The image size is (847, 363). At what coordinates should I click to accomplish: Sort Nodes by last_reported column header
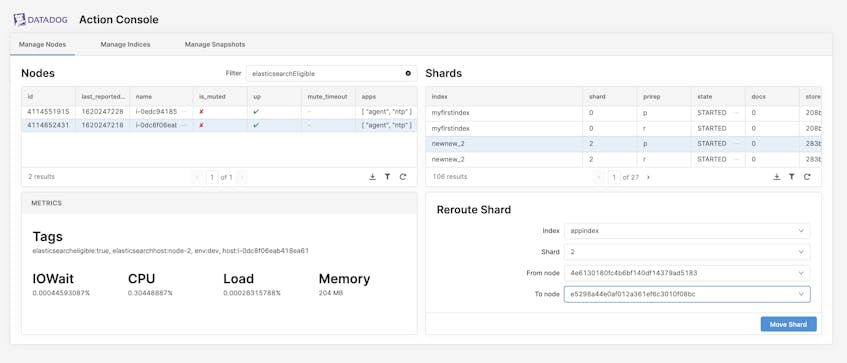pos(103,96)
